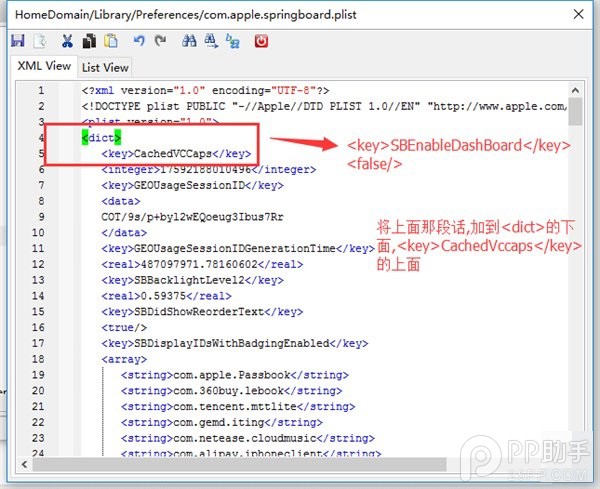This screenshot has width=600, height=489.
Task: Click the CachedVCCaps key line
Action: pyautogui.click(x=176, y=154)
